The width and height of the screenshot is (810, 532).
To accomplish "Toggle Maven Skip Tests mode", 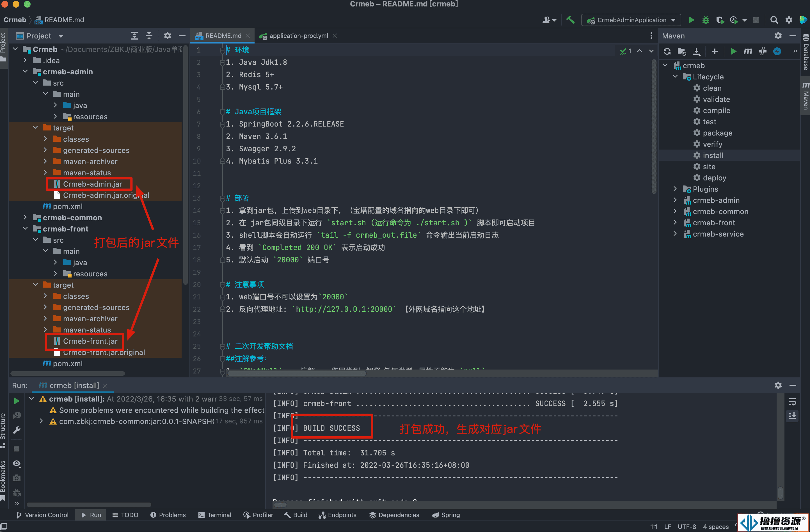I will coord(777,51).
